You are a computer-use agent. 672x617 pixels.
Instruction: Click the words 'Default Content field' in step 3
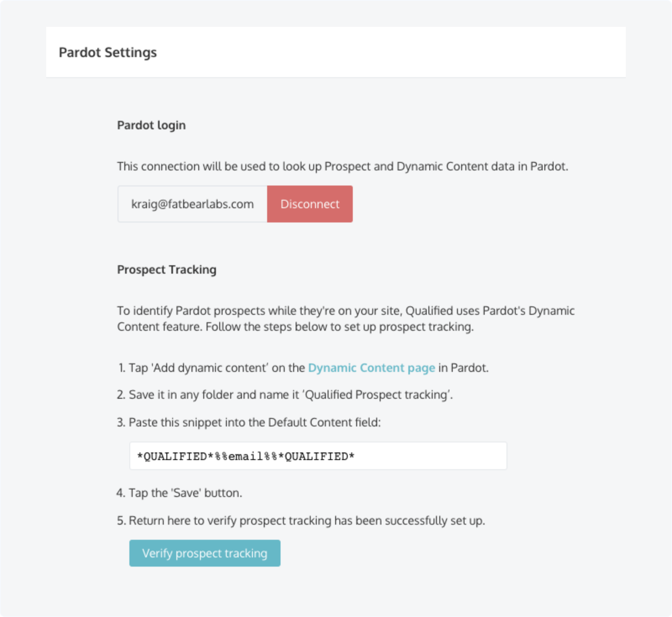[323, 422]
